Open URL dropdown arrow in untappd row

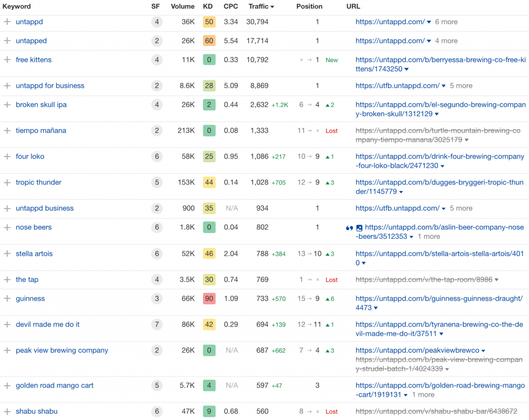(429, 22)
